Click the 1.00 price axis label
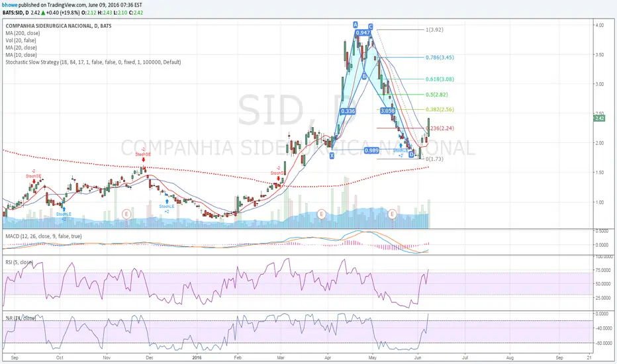 pyautogui.click(x=599, y=203)
